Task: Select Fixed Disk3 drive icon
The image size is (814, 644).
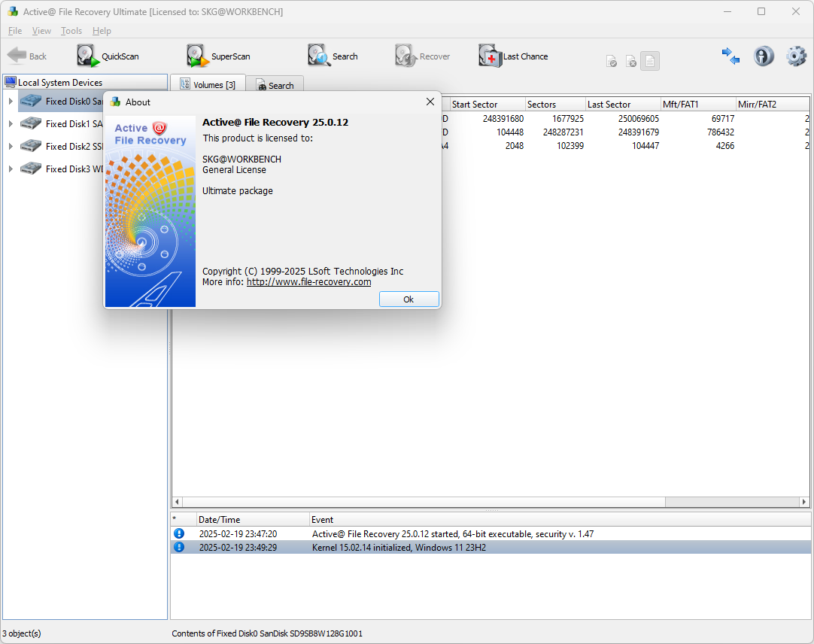Action: tap(31, 169)
